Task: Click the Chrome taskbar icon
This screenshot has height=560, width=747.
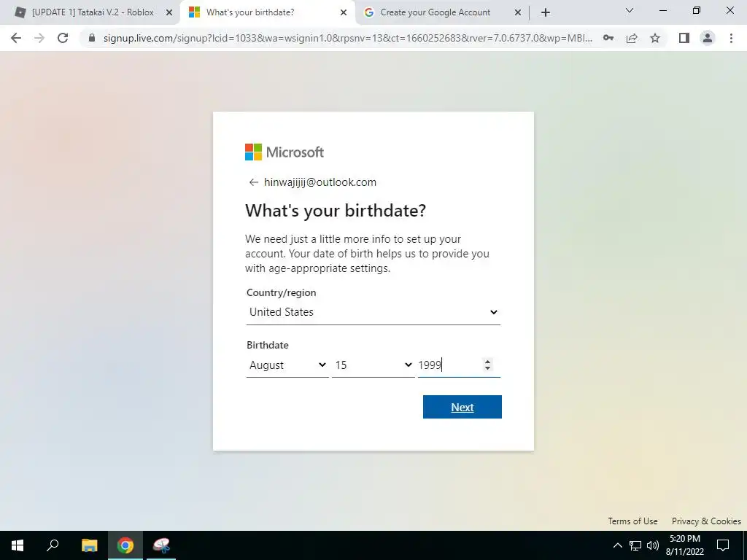Action: pos(125,545)
